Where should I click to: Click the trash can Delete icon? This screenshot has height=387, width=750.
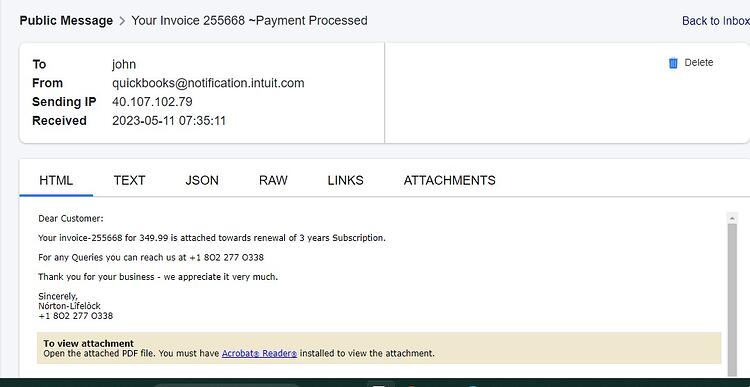[x=673, y=63]
